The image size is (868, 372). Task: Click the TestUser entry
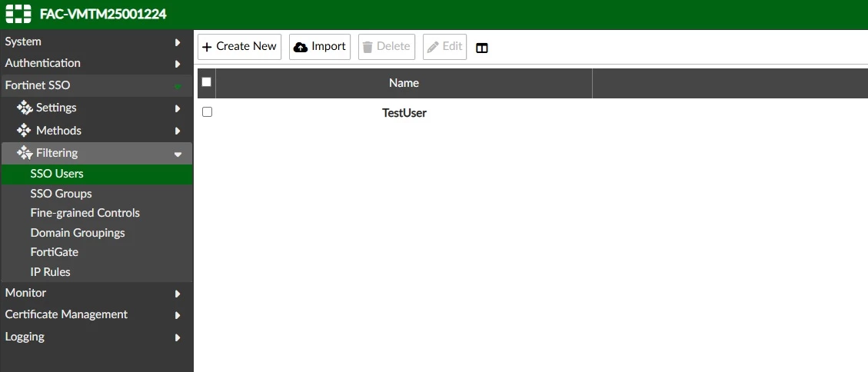click(x=404, y=113)
